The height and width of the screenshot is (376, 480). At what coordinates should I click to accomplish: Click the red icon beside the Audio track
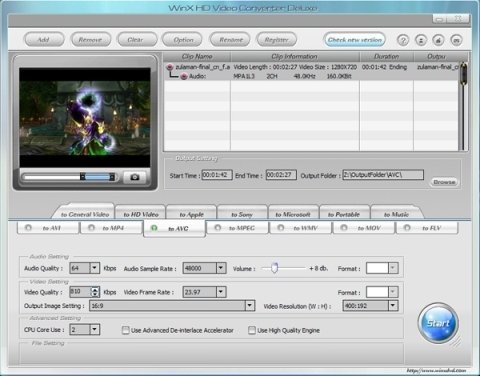click(x=183, y=76)
